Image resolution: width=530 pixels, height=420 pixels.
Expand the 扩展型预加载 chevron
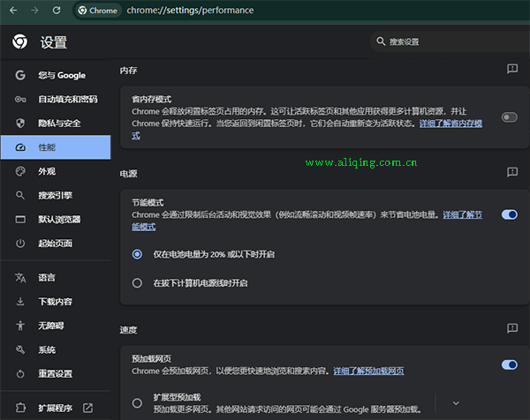pos(456,403)
